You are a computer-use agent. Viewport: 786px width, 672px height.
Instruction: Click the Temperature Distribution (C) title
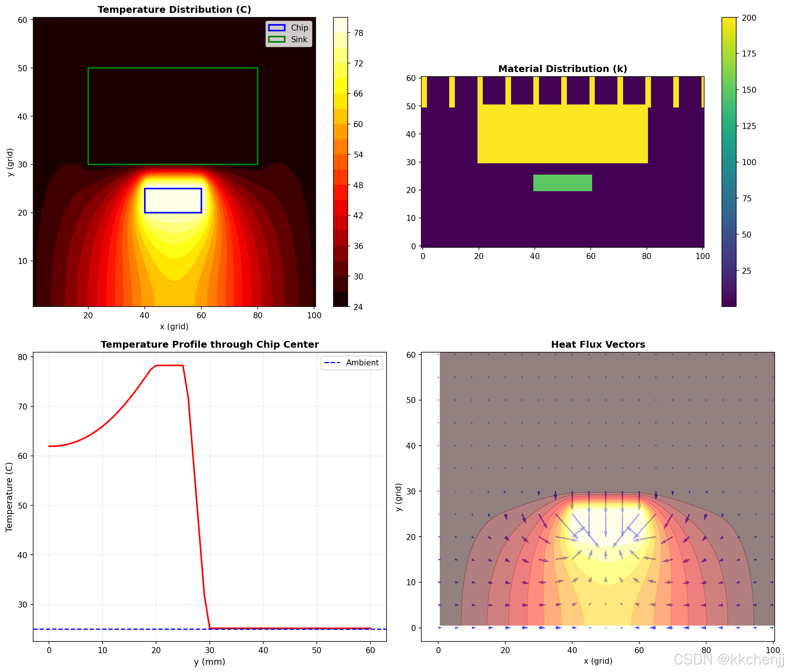[x=174, y=10]
